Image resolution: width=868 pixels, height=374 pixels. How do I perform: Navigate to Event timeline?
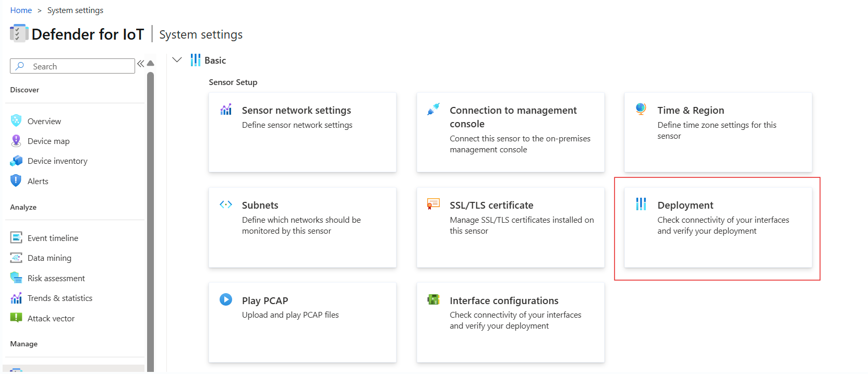pyautogui.click(x=53, y=238)
